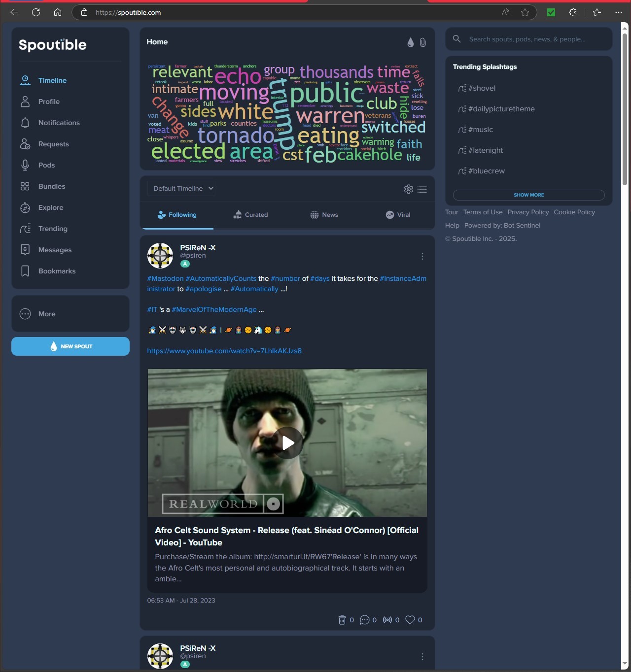Open options menu on first PSiReN -X spout
Viewport: 631px width, 672px height.
click(x=422, y=256)
